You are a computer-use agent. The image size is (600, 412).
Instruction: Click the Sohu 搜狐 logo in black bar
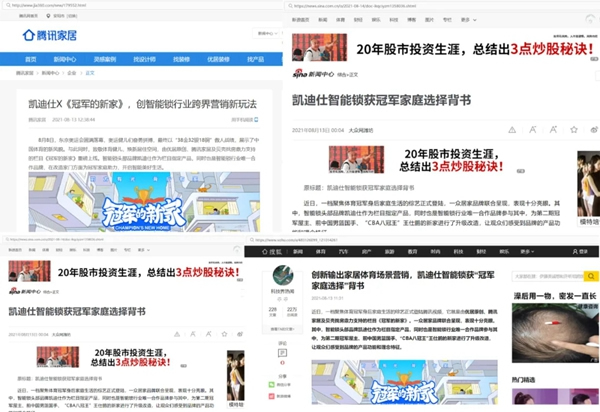(273, 251)
